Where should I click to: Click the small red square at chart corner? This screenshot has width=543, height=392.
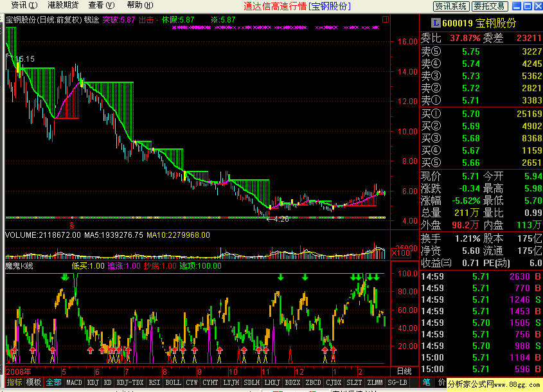386,19
